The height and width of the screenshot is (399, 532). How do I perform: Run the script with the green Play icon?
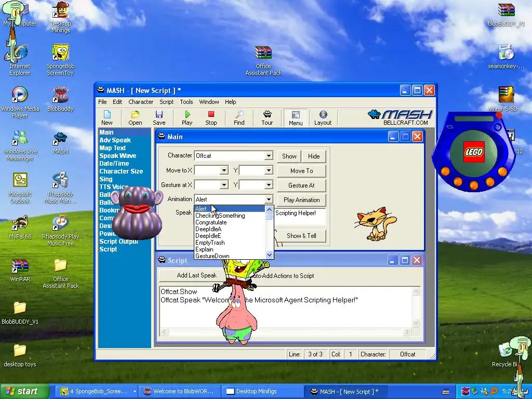point(187,118)
